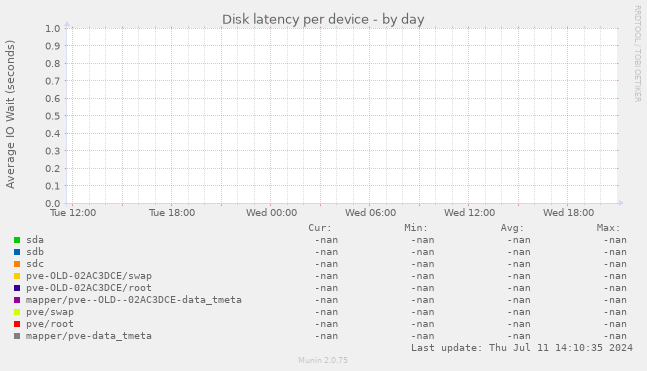Click the Average IO Wait axis label
Image resolution: width=647 pixels, height=371 pixels.
tap(10, 114)
